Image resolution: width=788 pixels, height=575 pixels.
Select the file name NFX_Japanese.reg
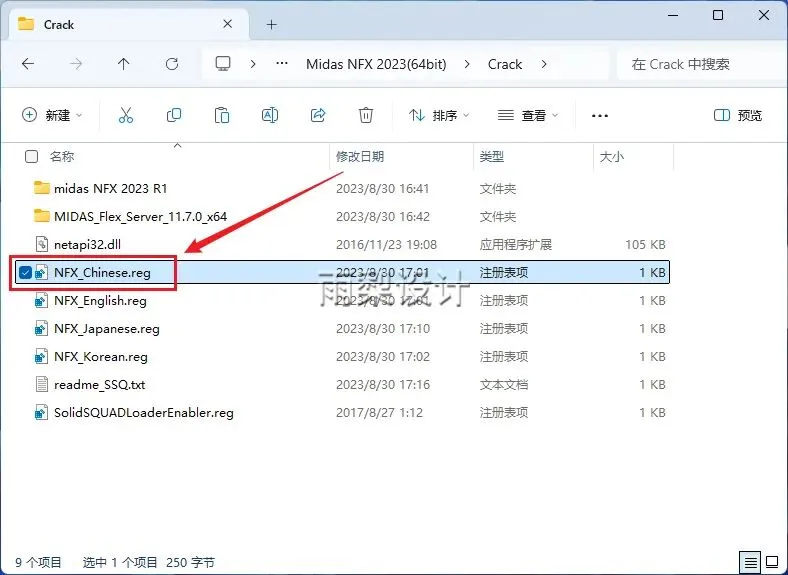point(107,329)
